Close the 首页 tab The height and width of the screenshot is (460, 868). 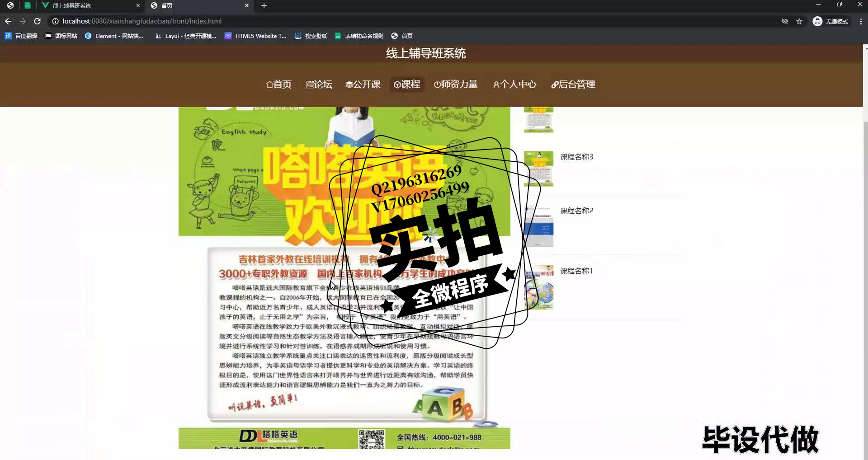(246, 5)
